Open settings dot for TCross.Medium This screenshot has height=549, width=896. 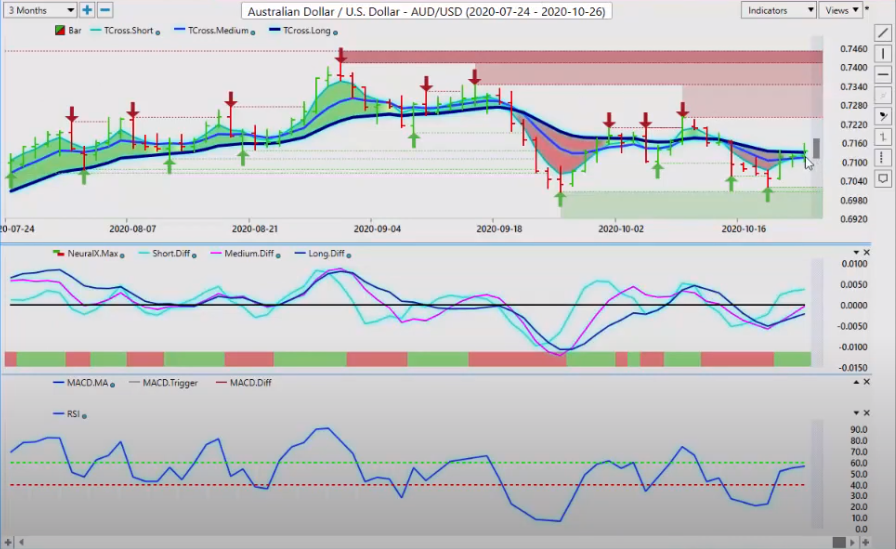click(253, 33)
